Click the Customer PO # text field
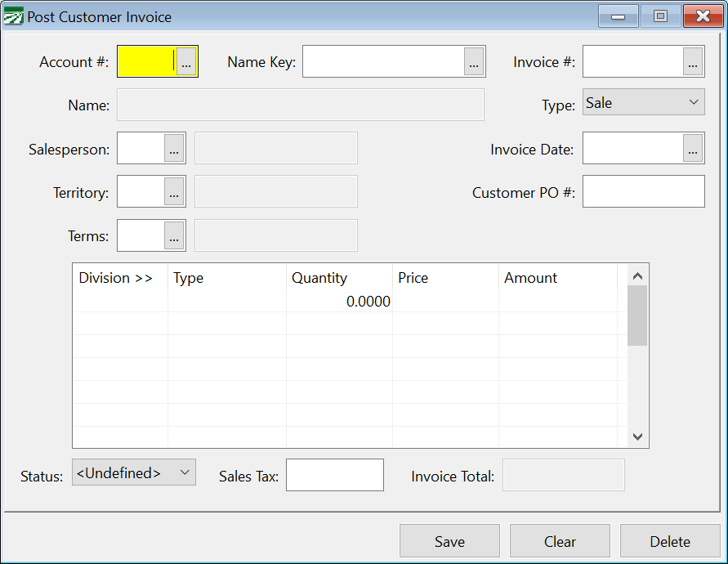Image resolution: width=728 pixels, height=564 pixels. pyautogui.click(x=643, y=192)
